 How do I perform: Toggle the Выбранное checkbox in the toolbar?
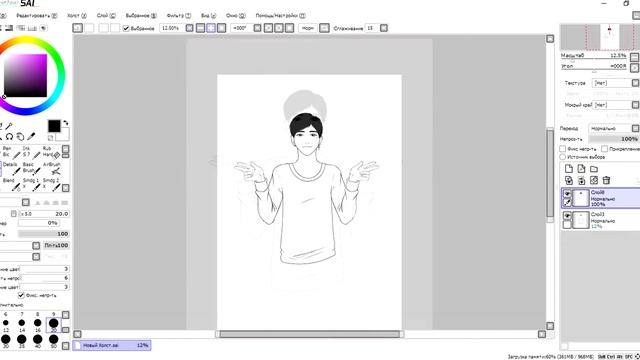pos(126,28)
